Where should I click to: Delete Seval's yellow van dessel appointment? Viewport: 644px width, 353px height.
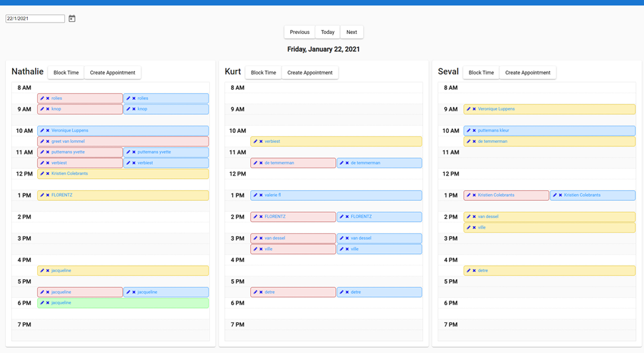pyautogui.click(x=474, y=217)
